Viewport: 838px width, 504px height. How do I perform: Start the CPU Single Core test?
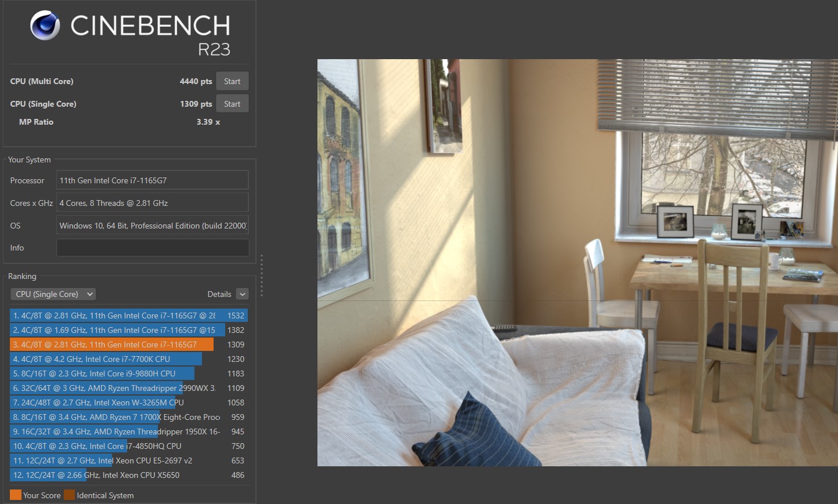pos(232,104)
